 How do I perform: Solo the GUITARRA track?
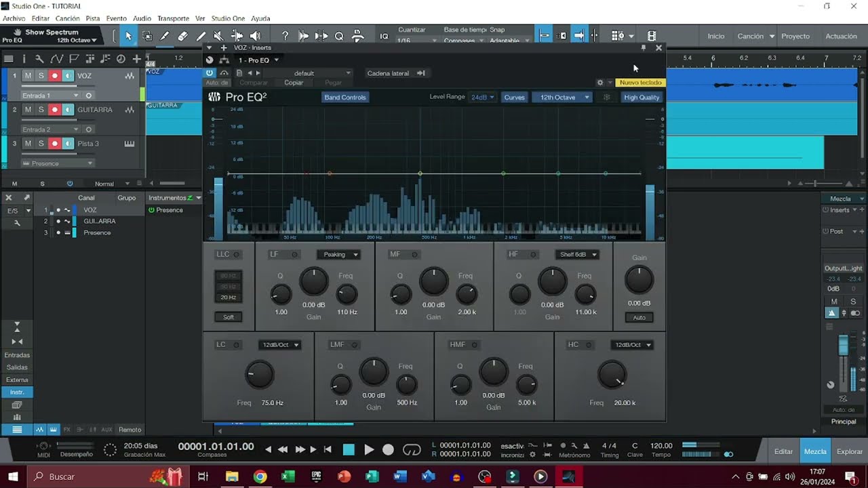point(41,110)
